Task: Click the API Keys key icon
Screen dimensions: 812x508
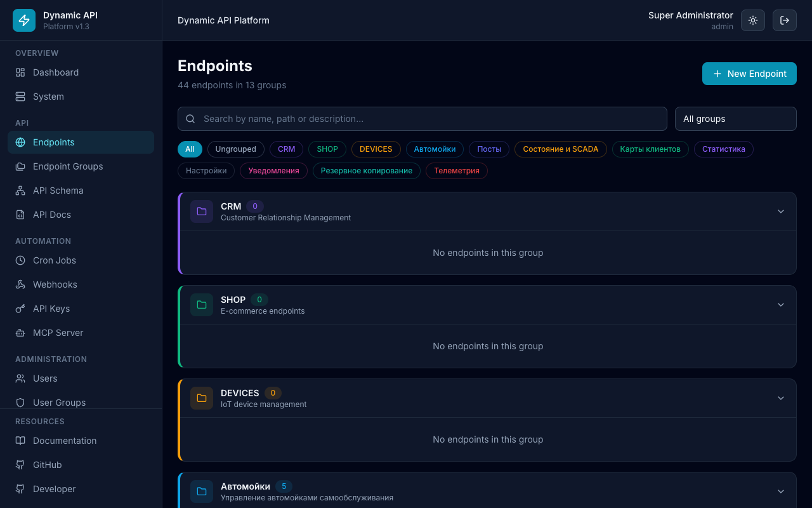Action: point(20,309)
